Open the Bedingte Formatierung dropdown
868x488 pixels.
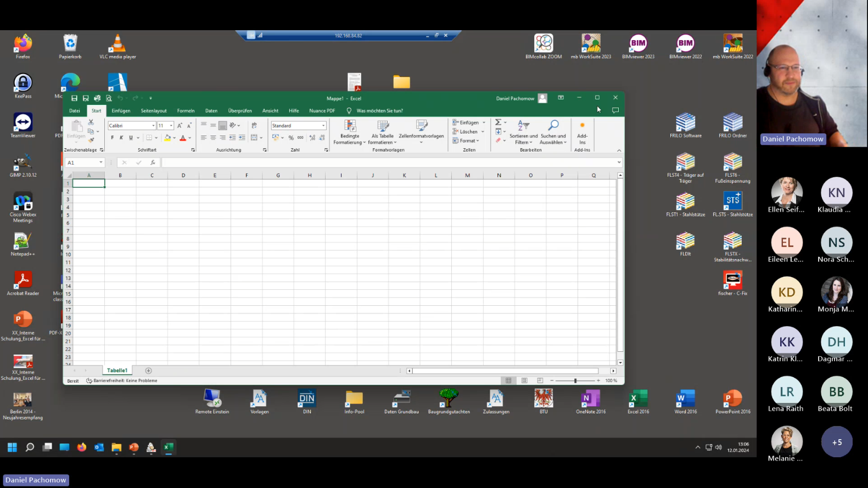[x=350, y=132]
